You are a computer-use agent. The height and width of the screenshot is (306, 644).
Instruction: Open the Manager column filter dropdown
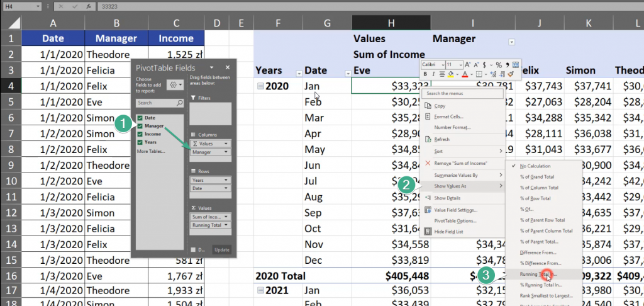tap(511, 42)
